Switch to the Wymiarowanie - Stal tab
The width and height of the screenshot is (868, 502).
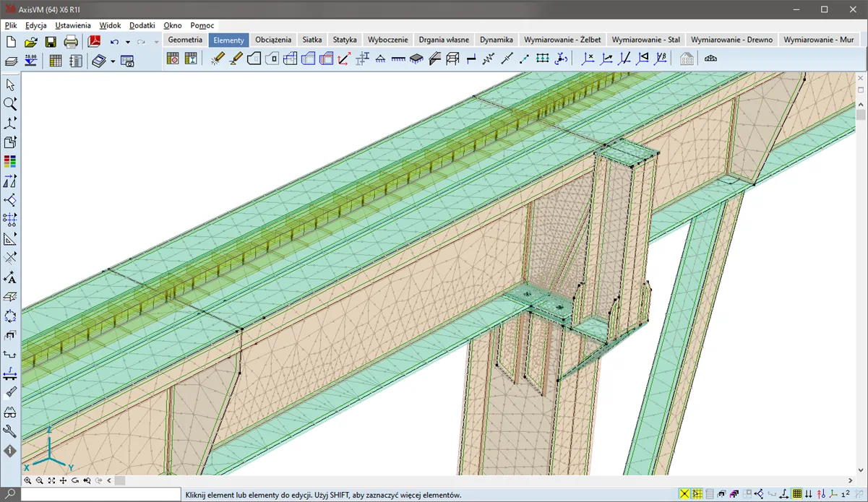645,40
